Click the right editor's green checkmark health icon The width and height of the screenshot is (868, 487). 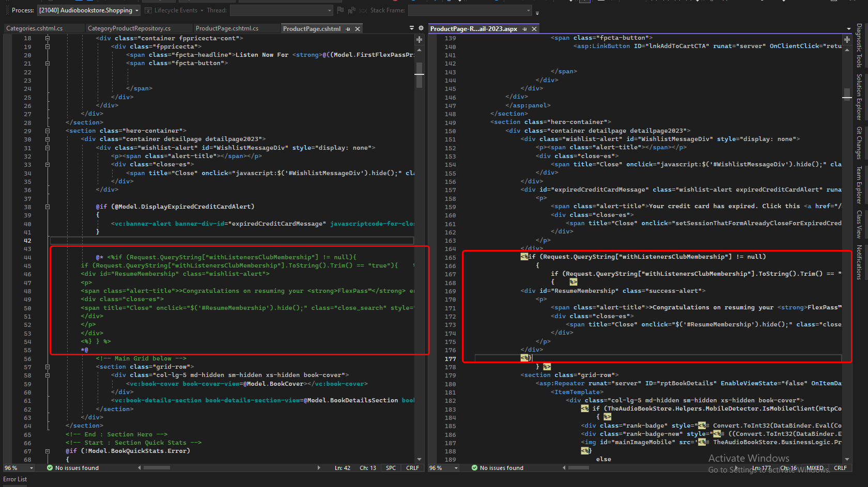click(474, 468)
